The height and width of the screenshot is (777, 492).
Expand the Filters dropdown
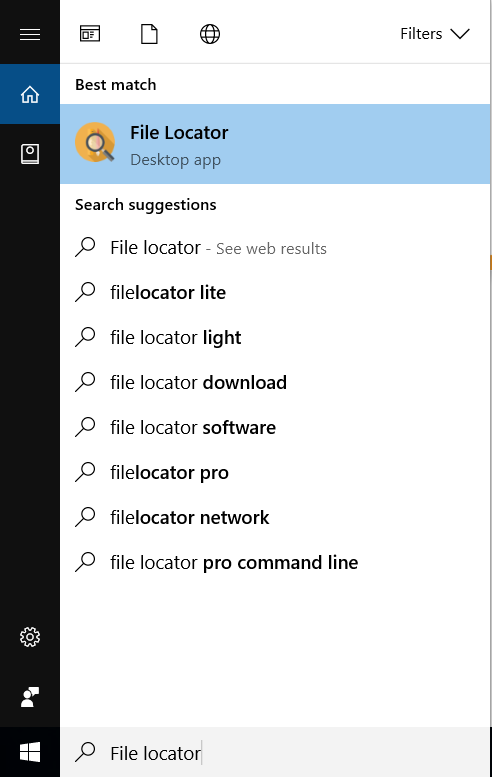point(435,34)
